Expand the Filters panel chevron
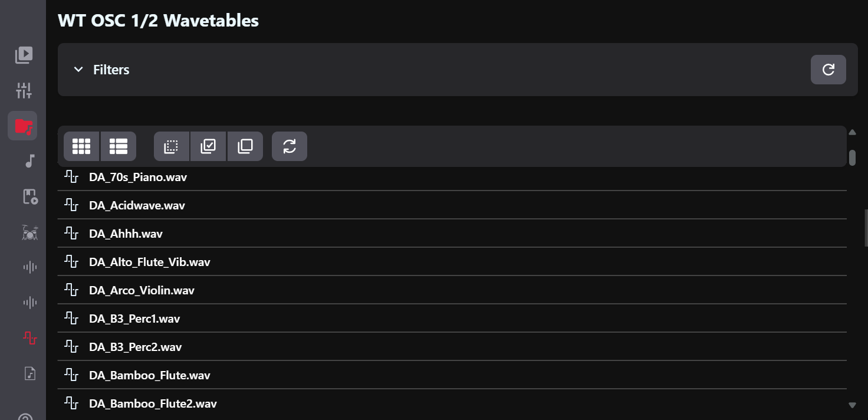This screenshot has height=420, width=868. [x=78, y=70]
